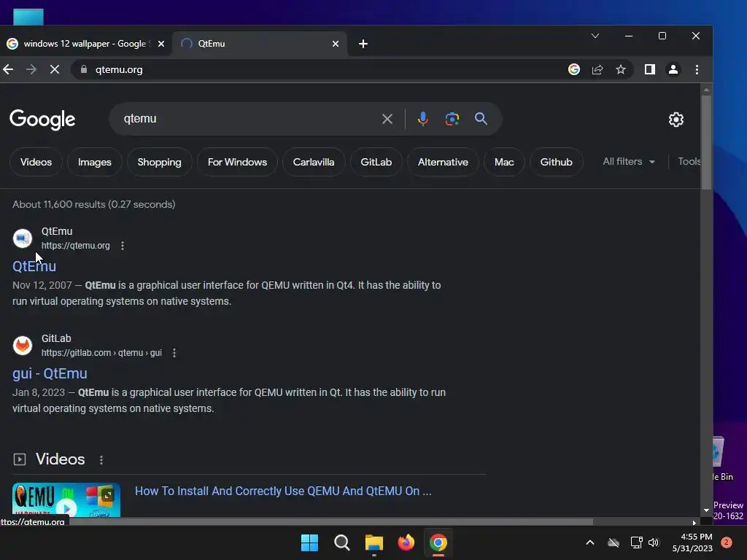The width and height of the screenshot is (747, 560).
Task: Expand the All filters dropdown
Action: pos(629,161)
